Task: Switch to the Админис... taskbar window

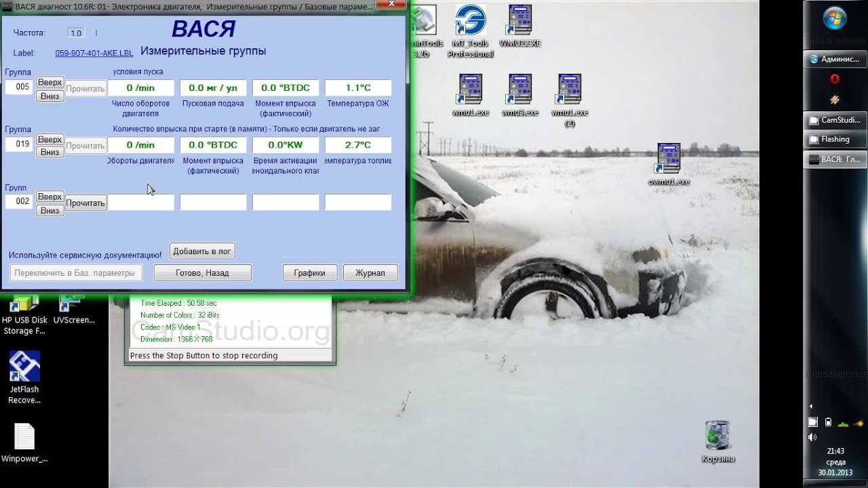Action: click(835, 59)
